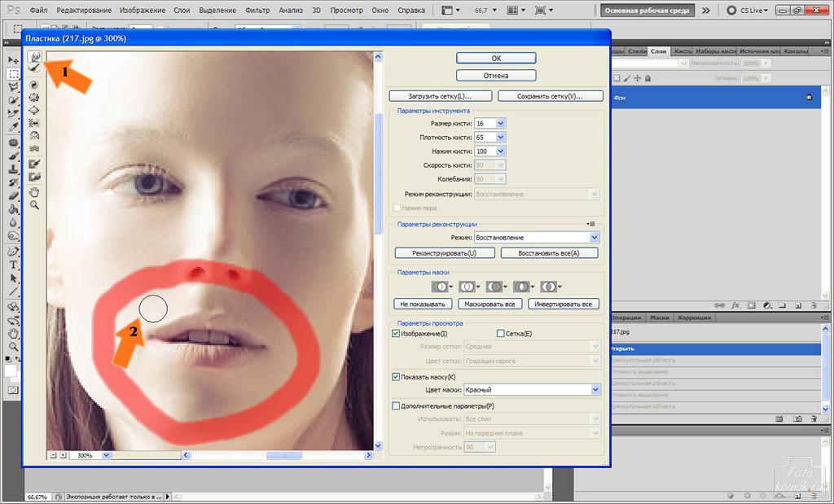Image resolution: width=834 pixels, height=504 pixels.
Task: Click the Маскировать все button
Action: 489,304
